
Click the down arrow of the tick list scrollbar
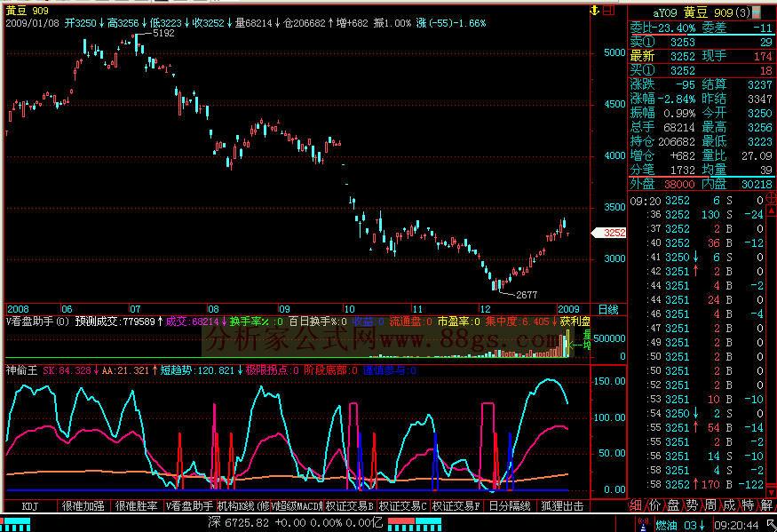click(x=771, y=492)
